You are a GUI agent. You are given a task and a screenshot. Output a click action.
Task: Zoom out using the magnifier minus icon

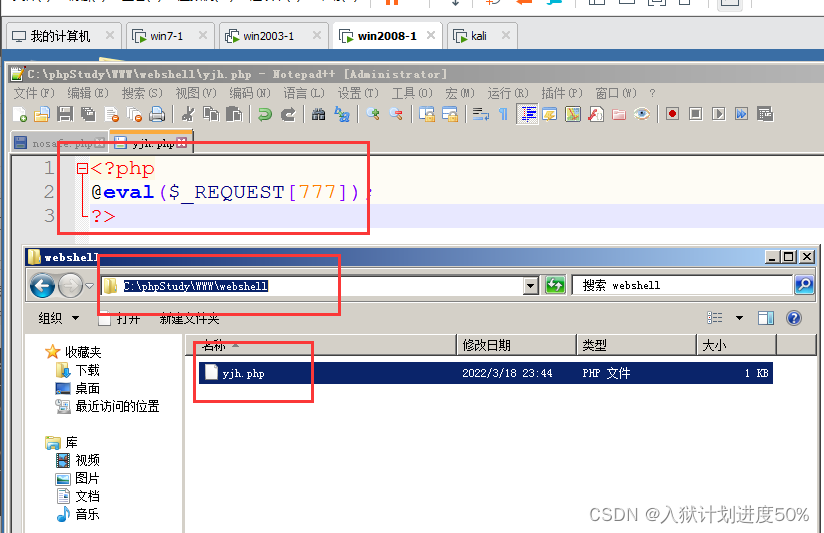pos(396,114)
